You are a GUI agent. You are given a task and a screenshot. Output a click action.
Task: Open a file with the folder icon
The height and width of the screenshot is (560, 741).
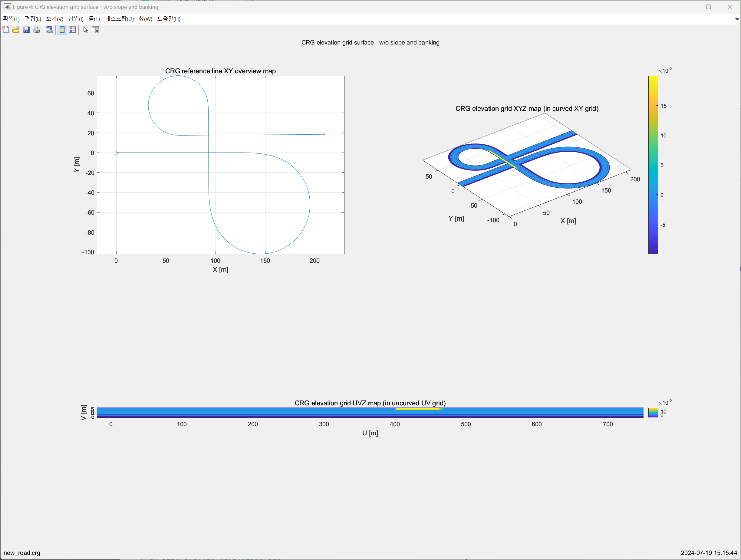point(16,30)
